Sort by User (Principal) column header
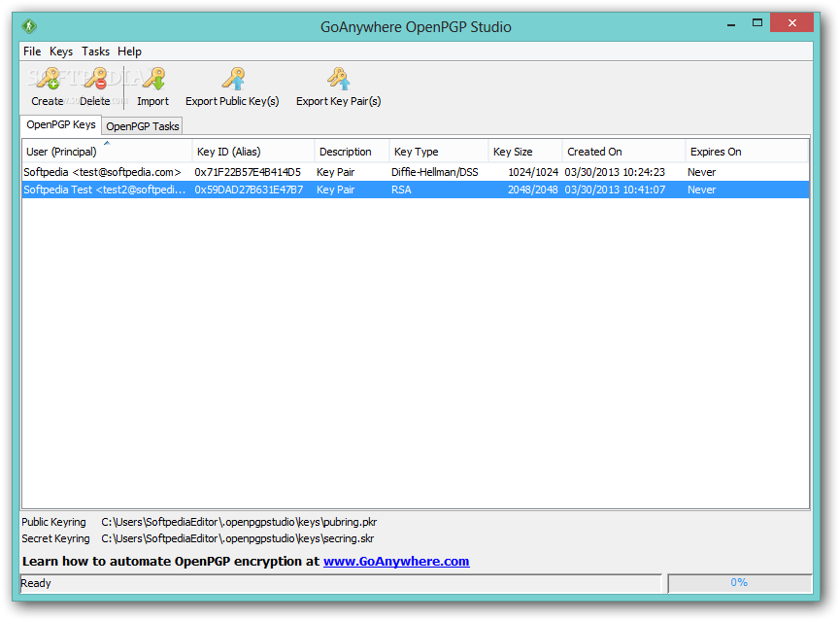 [x=107, y=152]
